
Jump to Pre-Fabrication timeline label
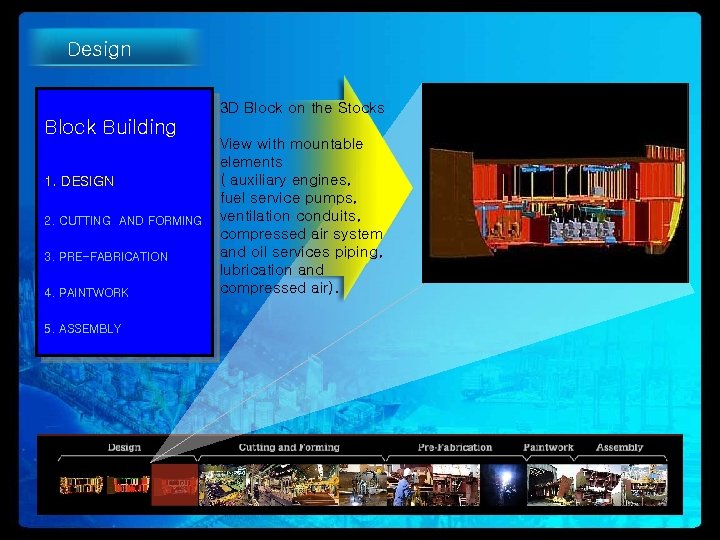(x=455, y=447)
